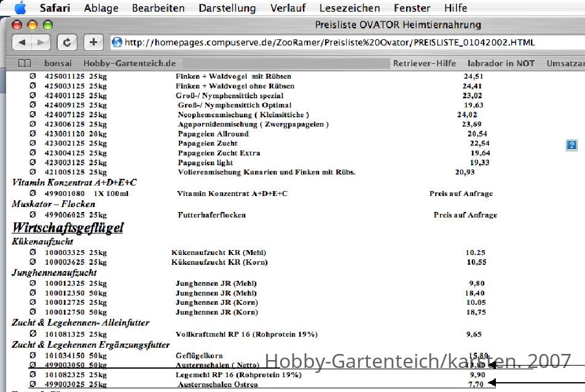This screenshot has width=585, height=392.
Task: Click product Finken + Waldvogel mit Rübsen
Action: tap(234, 76)
